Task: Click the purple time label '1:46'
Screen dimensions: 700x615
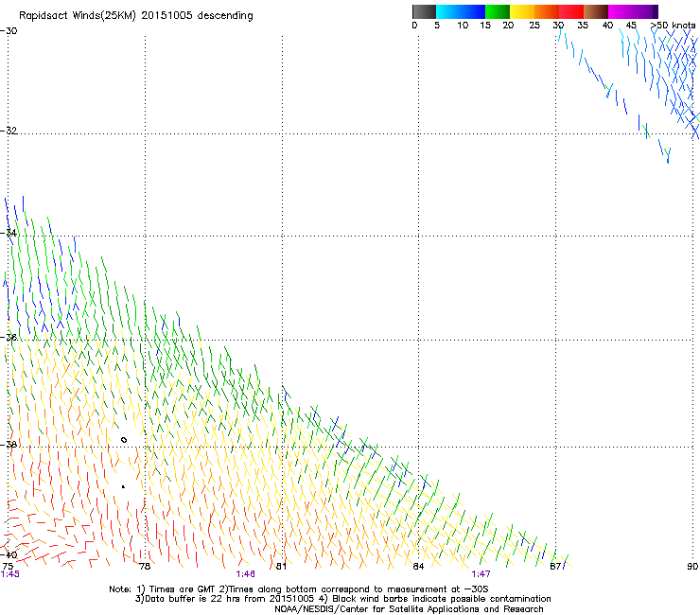Action: point(246,574)
